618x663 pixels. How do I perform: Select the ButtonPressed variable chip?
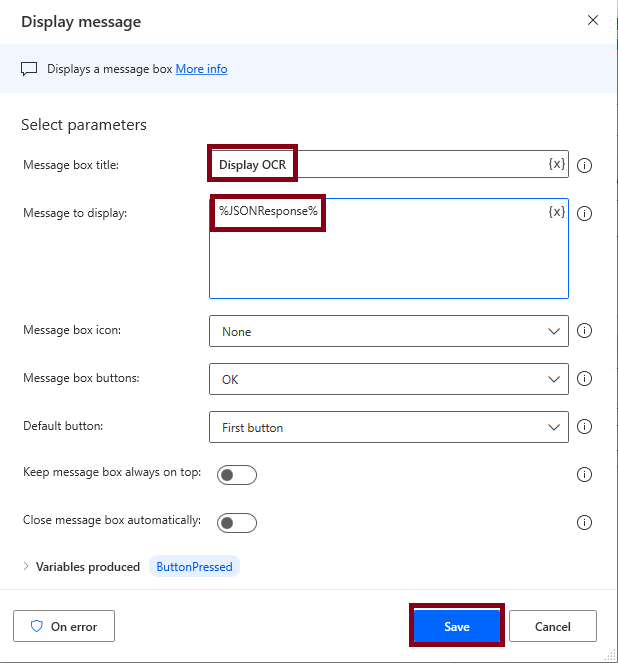[195, 567]
